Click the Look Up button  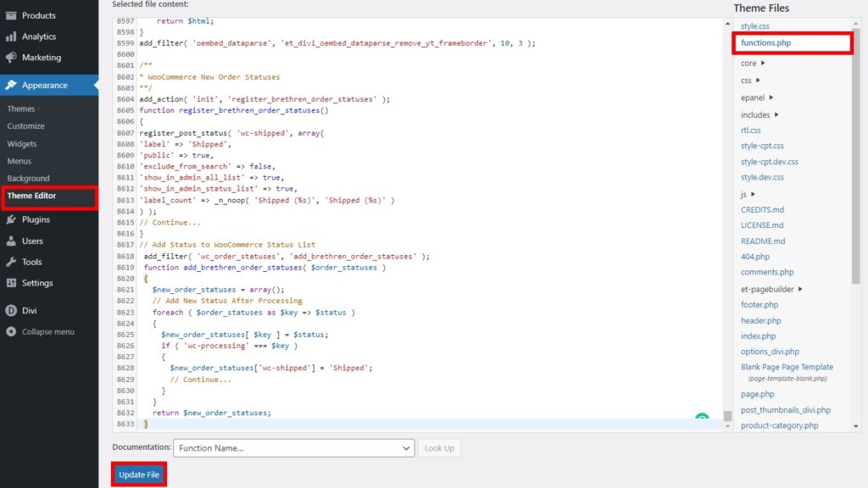(x=439, y=448)
